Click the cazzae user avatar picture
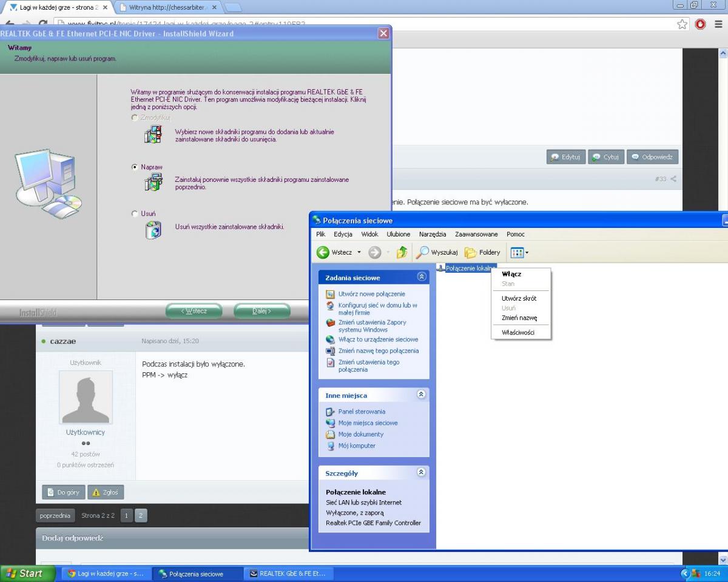The height and width of the screenshot is (582, 728). [86, 397]
